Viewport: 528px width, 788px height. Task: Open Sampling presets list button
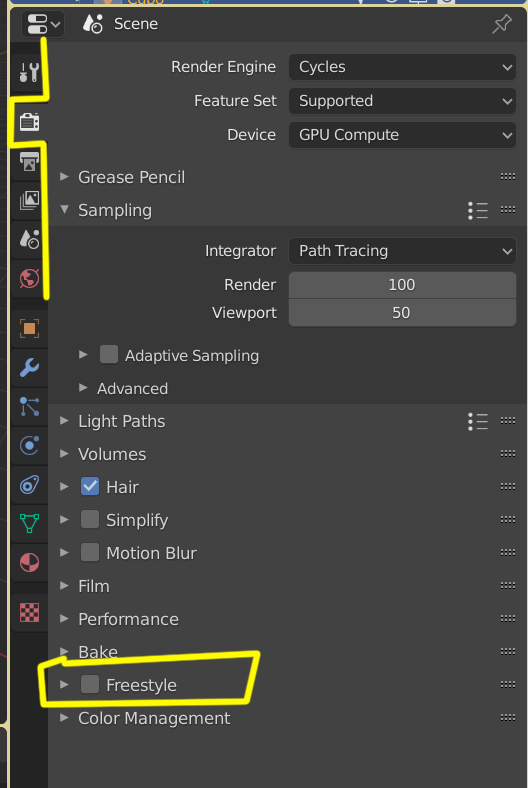point(478,211)
